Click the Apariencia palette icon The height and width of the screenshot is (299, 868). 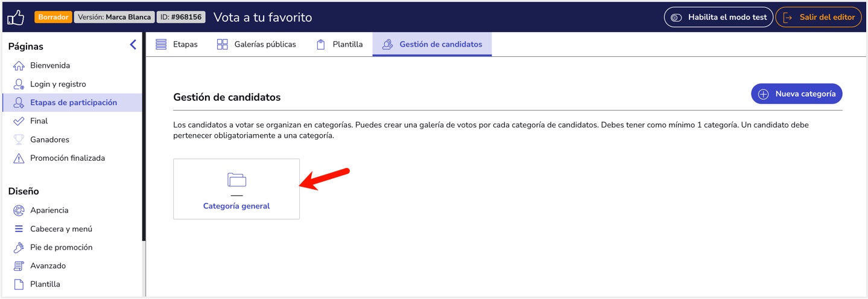pyautogui.click(x=19, y=211)
